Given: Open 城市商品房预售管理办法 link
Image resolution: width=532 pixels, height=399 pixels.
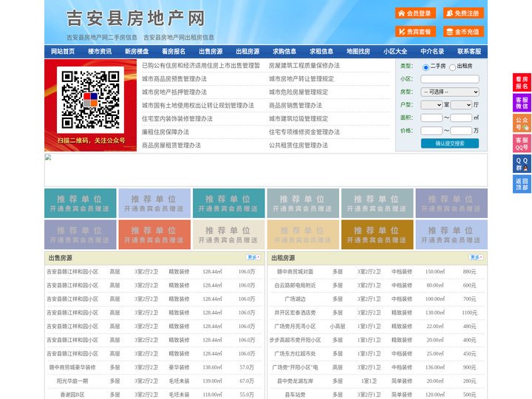Looking at the screenshot, I should [x=174, y=79].
